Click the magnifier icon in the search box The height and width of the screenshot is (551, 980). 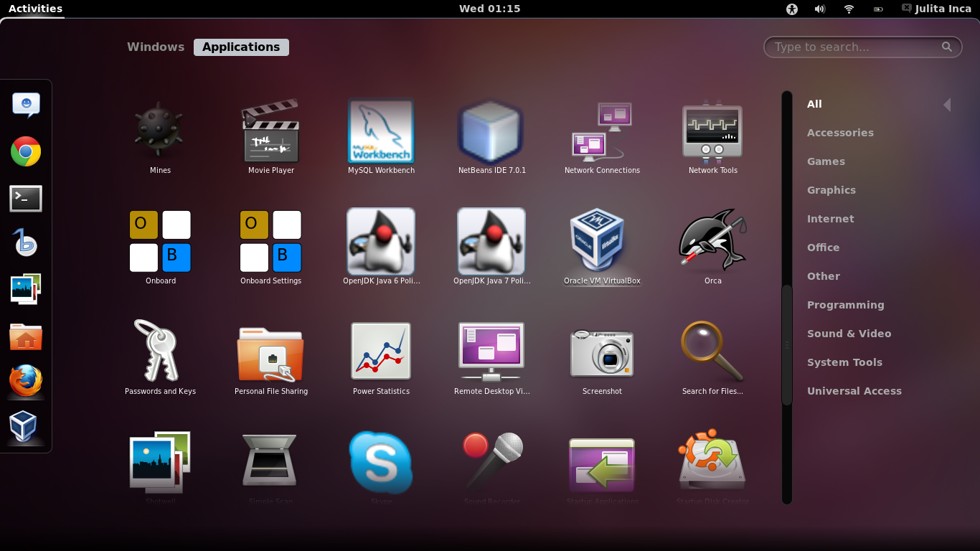[947, 47]
